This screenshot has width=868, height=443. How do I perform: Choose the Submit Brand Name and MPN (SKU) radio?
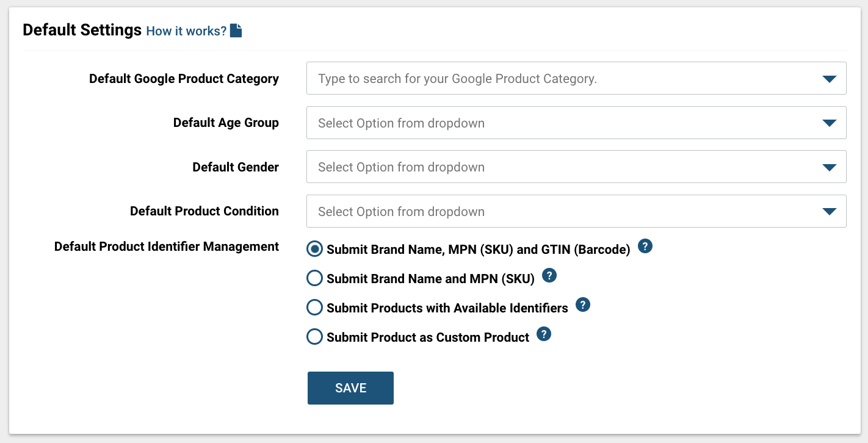tap(314, 278)
